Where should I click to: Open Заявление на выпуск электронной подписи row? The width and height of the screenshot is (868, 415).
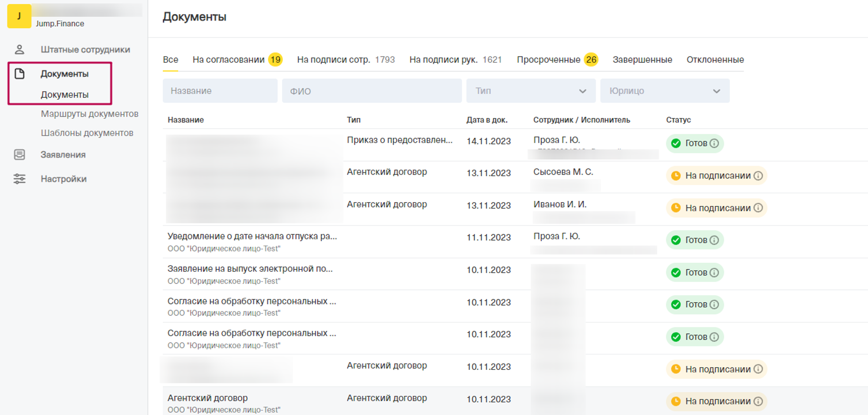coord(250,269)
